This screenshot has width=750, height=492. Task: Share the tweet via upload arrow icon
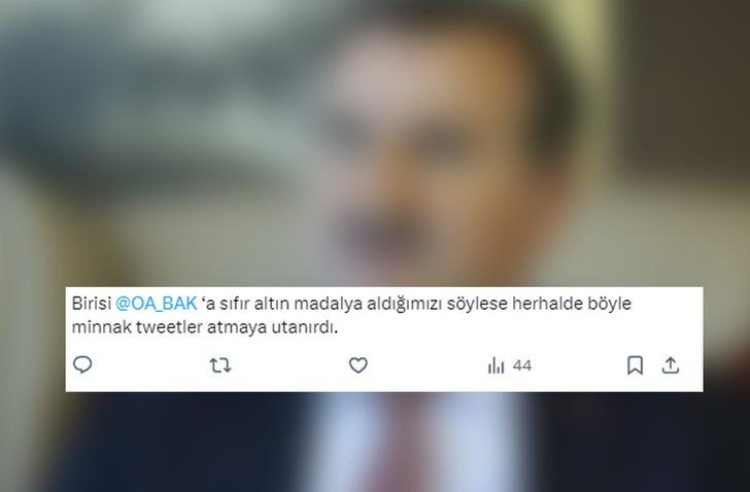(x=671, y=366)
